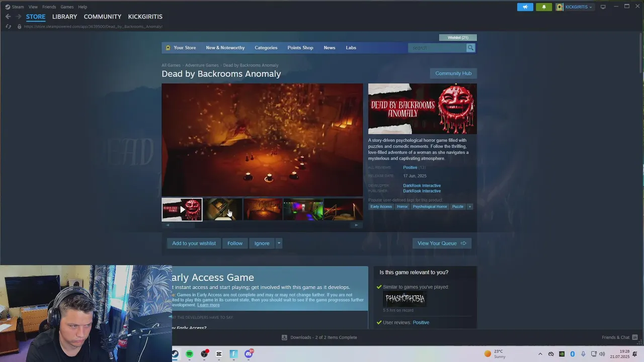The image size is (644, 362).
Task: Switch to the LIBRARY tab
Action: [x=64, y=17]
